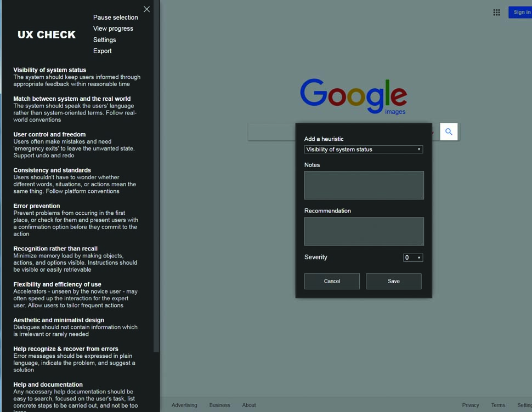Click inside the Recommendation text area
Viewport: 532px width, 412px height.
pos(364,231)
